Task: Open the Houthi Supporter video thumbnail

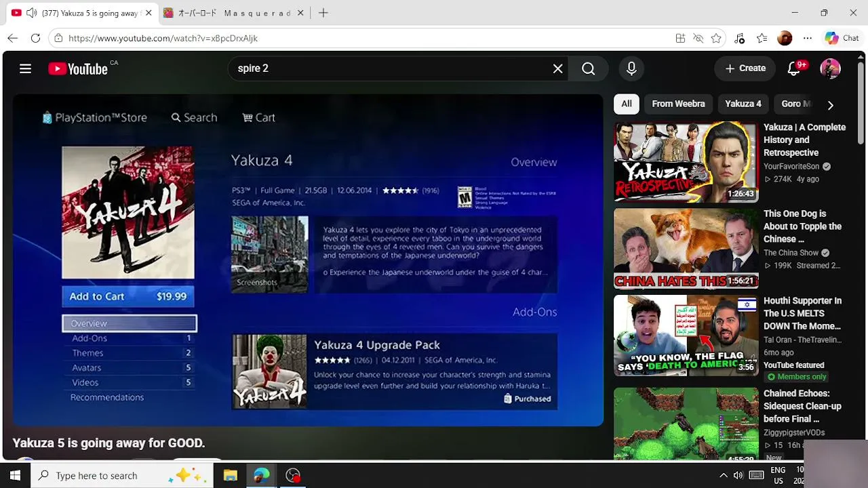Action: [x=686, y=335]
